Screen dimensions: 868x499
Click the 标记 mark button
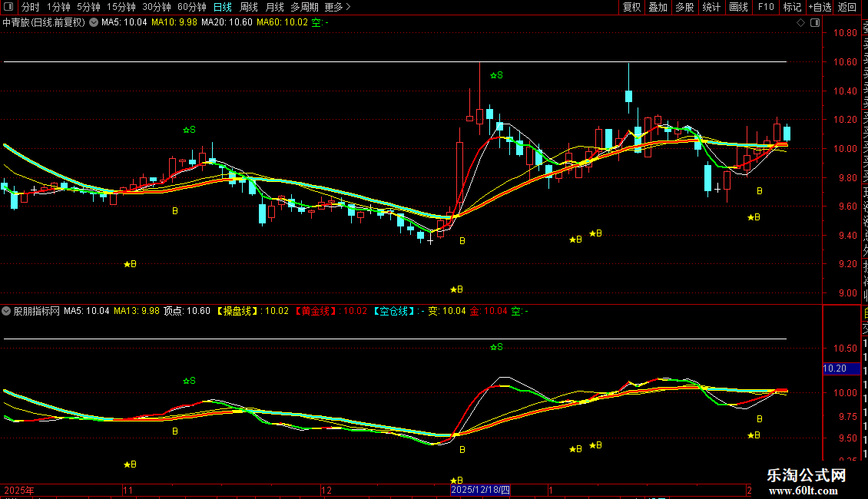tap(792, 7)
